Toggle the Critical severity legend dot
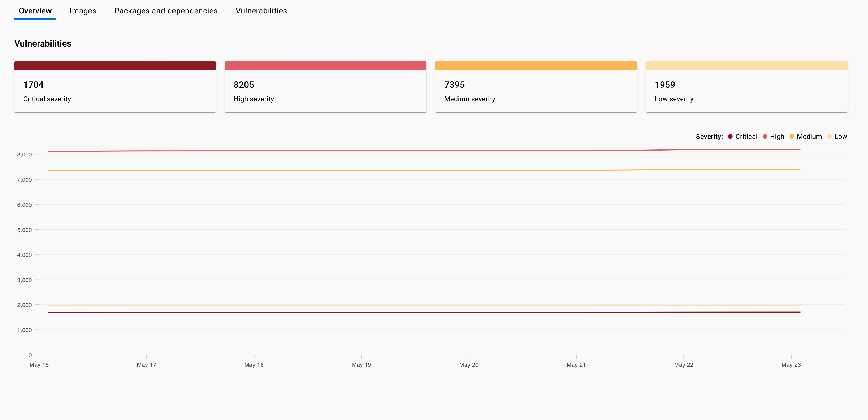868x420 pixels. 730,137
